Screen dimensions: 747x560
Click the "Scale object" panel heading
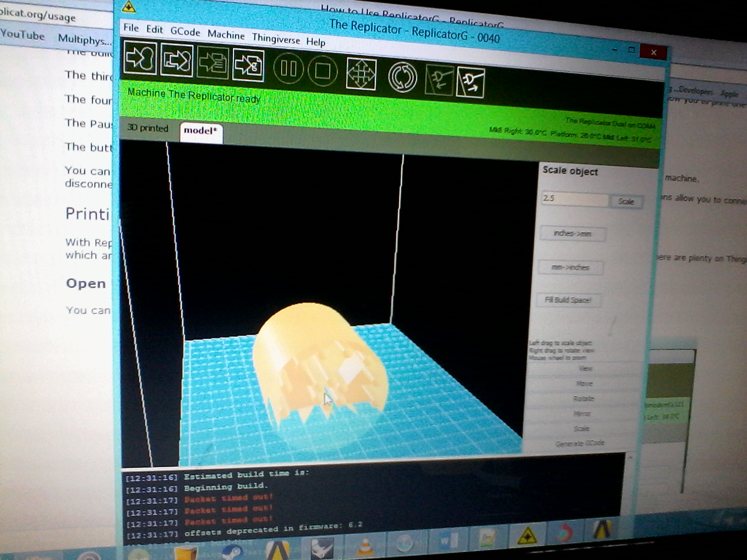point(570,171)
